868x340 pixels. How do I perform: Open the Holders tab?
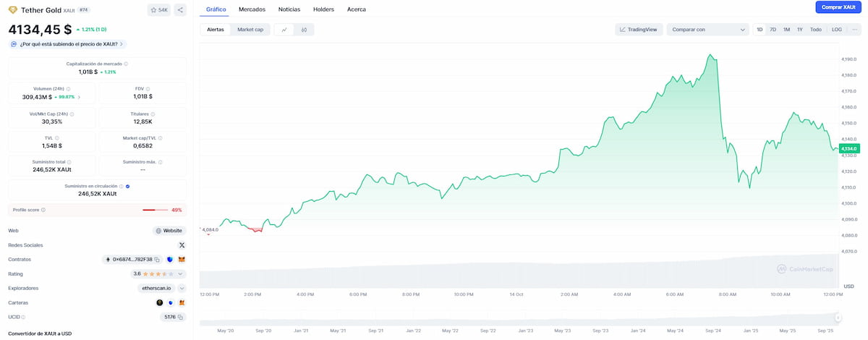(323, 9)
